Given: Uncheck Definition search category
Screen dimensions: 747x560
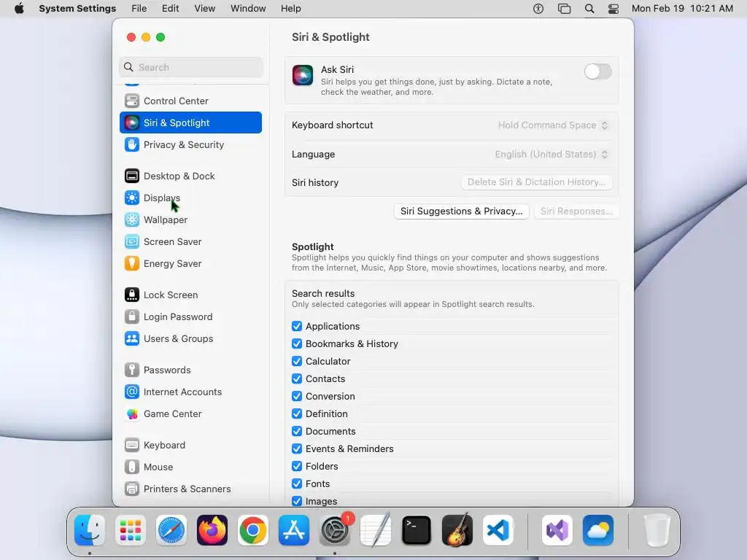Looking at the screenshot, I should tap(297, 414).
